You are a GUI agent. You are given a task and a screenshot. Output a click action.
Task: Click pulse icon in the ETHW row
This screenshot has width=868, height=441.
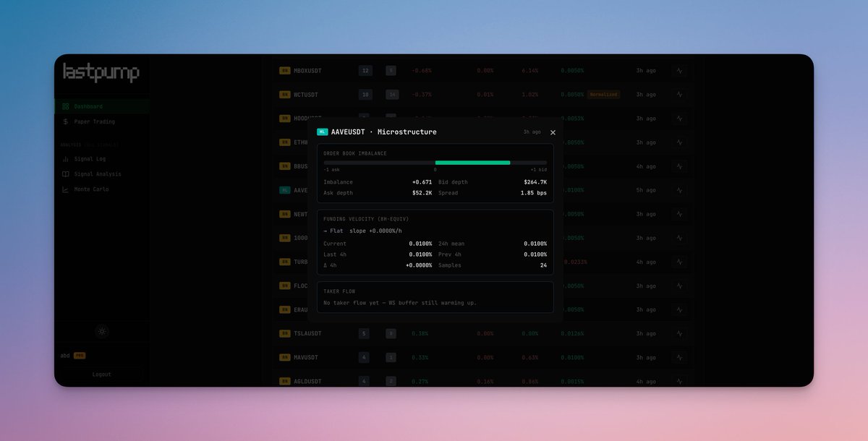click(x=679, y=142)
